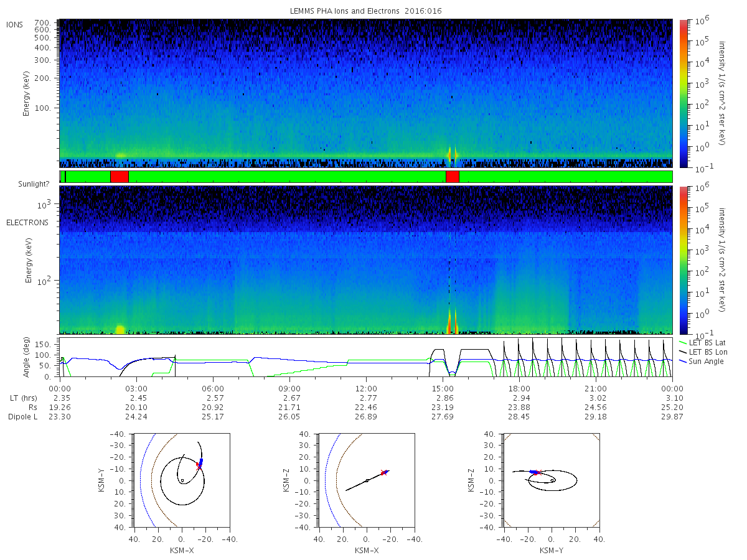Click the plot title "LEMMS PHA Ions and Electrons 2016:016"

366,11
